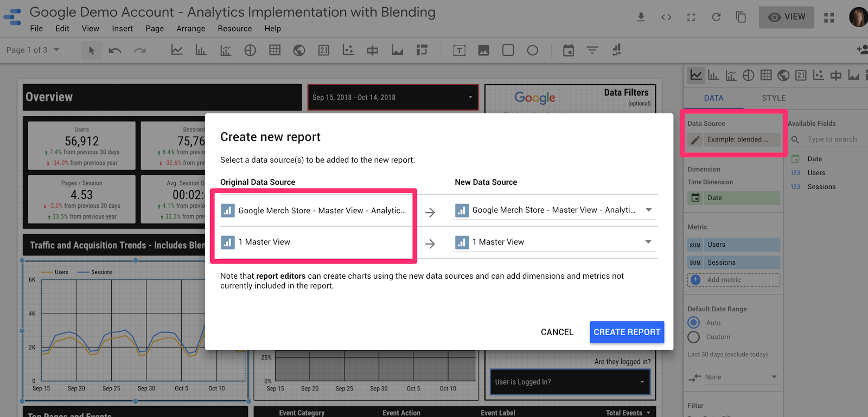
Task: Select the Custom date range radio
Action: point(693,337)
